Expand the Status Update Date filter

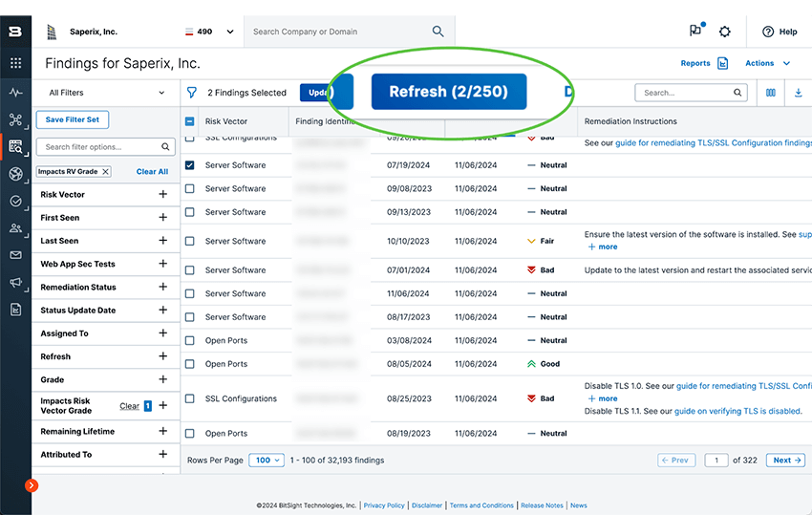tap(162, 310)
